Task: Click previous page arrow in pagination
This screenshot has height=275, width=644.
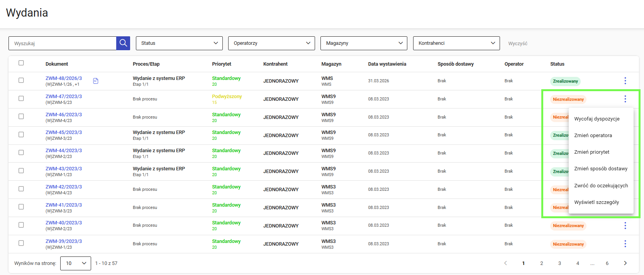Action: pos(505,263)
